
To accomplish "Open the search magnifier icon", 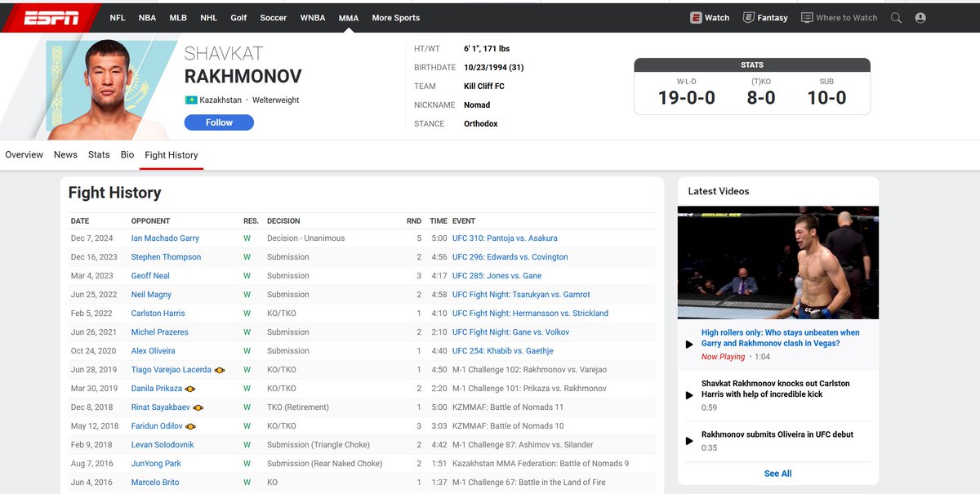I will click(896, 17).
